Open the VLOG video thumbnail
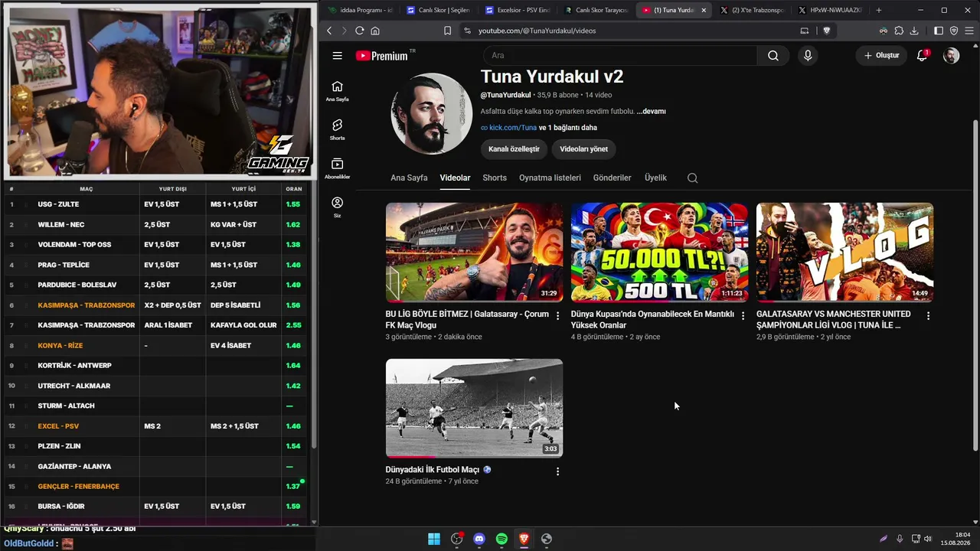The height and width of the screenshot is (551, 980). [844, 252]
